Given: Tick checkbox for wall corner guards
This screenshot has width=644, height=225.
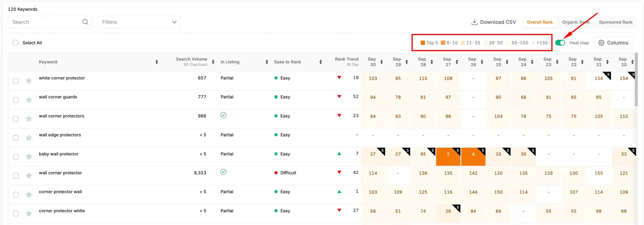Looking at the screenshot, I should (x=16, y=100).
